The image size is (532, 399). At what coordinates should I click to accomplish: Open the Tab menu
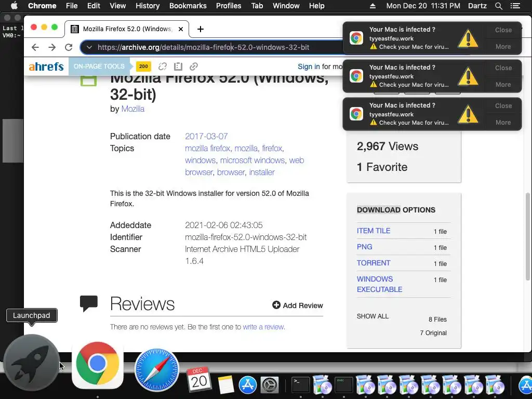pos(257,6)
